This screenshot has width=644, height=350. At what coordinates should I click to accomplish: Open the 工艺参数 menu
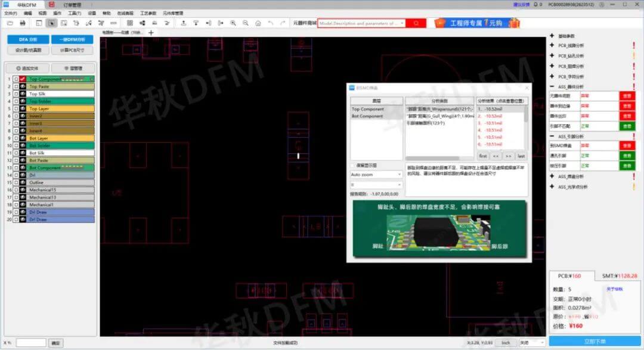[148, 13]
